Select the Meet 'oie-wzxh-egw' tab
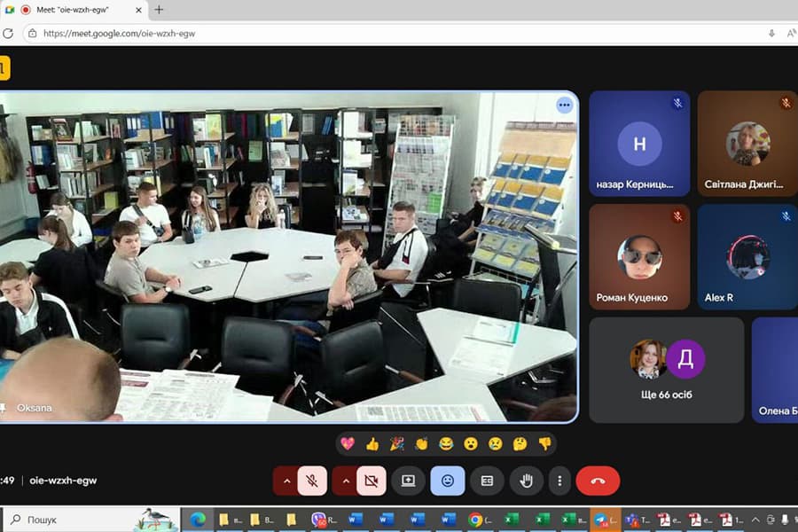The height and width of the screenshot is (532, 798). coord(72,10)
